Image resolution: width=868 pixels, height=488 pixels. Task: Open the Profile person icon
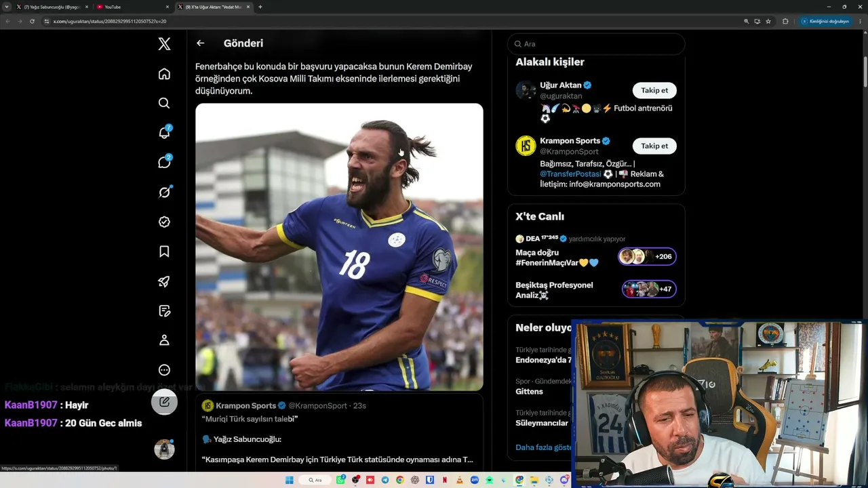tap(164, 340)
